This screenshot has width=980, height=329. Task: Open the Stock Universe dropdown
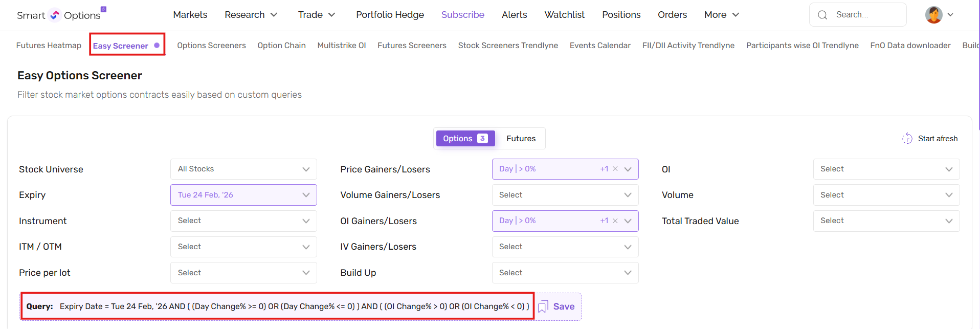243,169
